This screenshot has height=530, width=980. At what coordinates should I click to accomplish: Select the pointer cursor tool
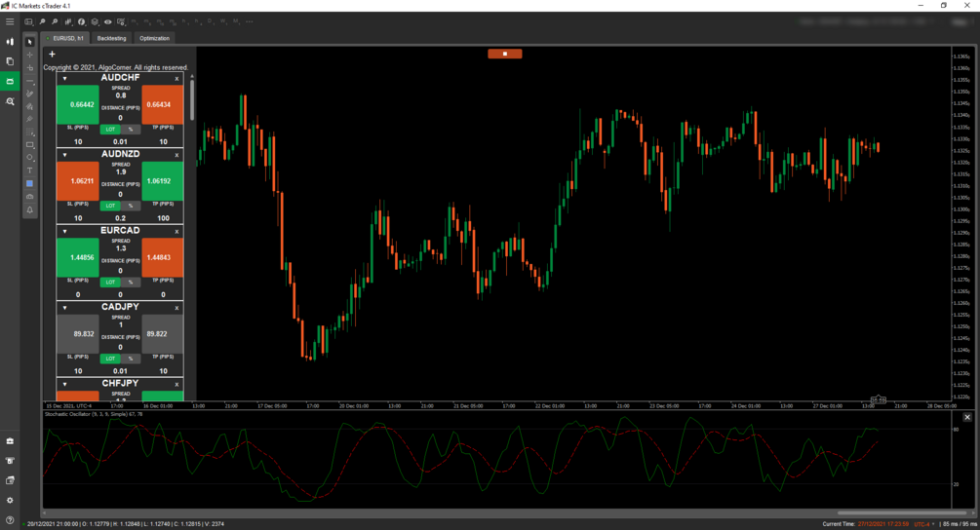pos(29,42)
